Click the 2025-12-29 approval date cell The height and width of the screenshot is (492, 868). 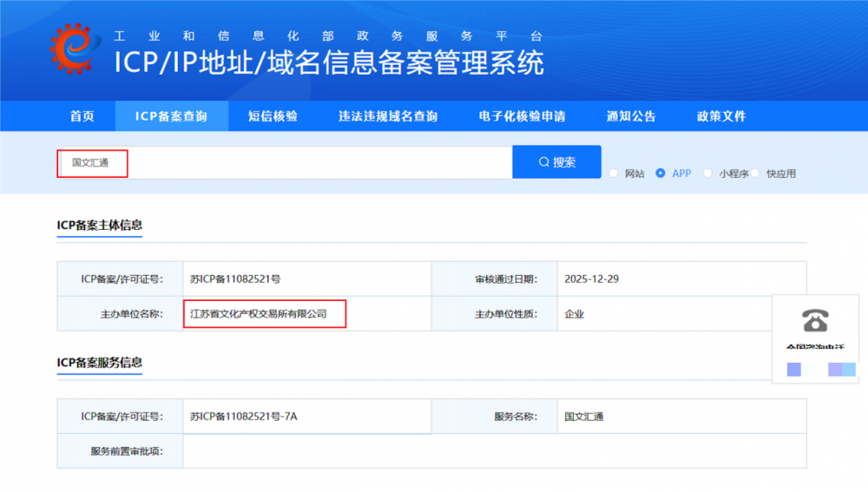(x=591, y=279)
